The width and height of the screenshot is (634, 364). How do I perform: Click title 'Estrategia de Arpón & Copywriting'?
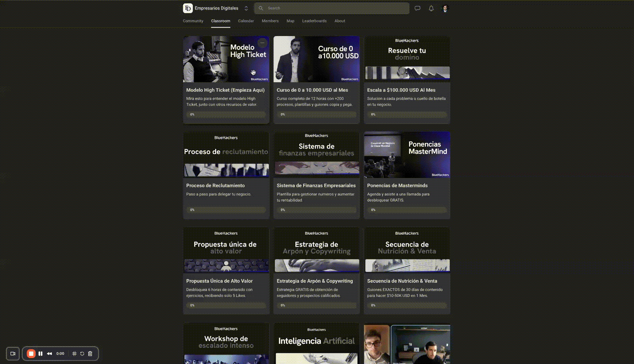coord(315,281)
